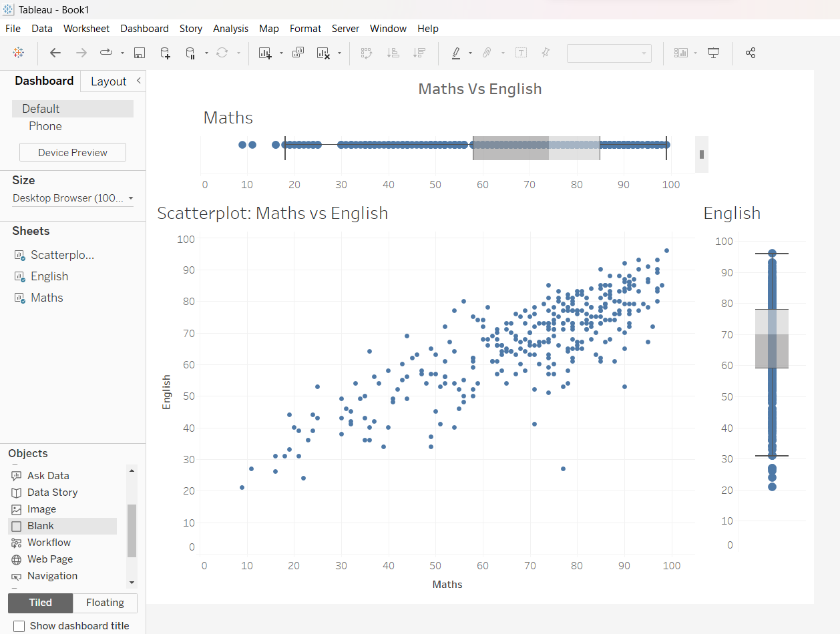The width and height of the screenshot is (840, 634).
Task: Select the Phone device layout
Action: (x=45, y=126)
